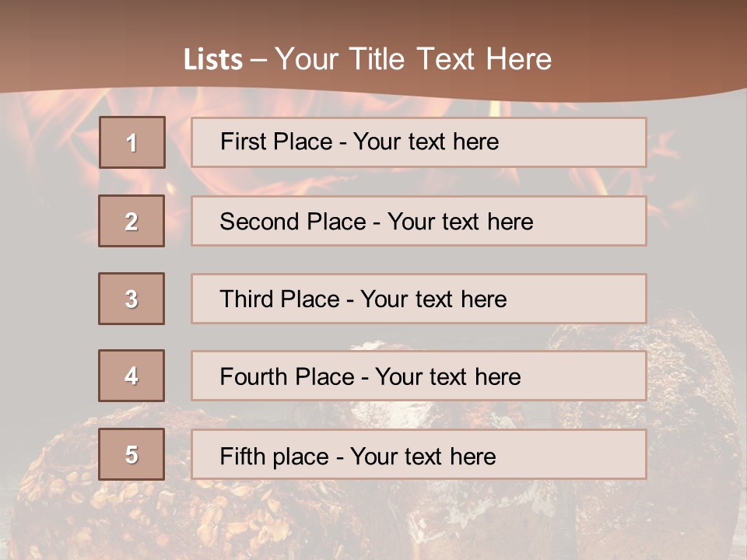Select the 'Fourth Place' text box

419,376
